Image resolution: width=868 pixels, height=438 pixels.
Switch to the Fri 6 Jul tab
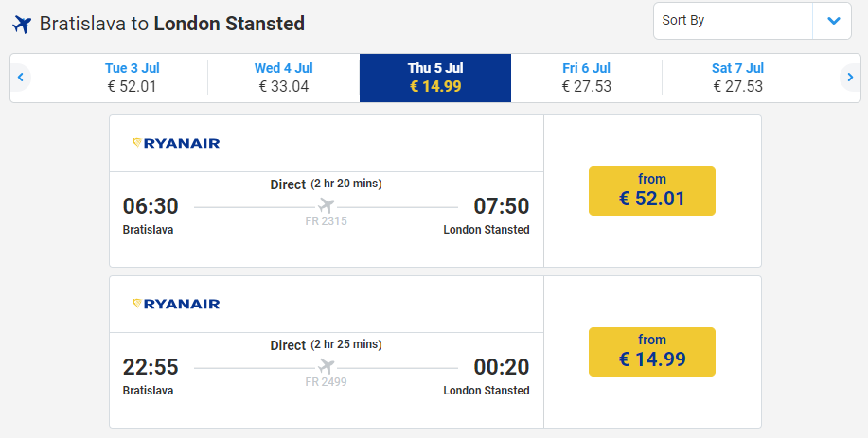[x=586, y=78]
